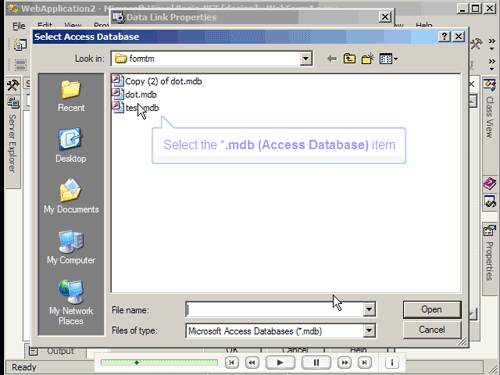The height and width of the screenshot is (375, 500).
Task: Create a new folder
Action: pos(368,59)
